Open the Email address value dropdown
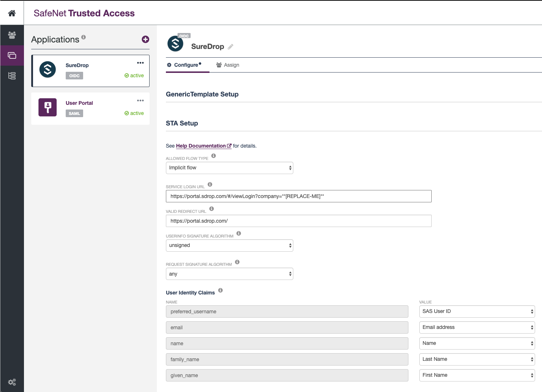The image size is (542, 392). (477, 327)
